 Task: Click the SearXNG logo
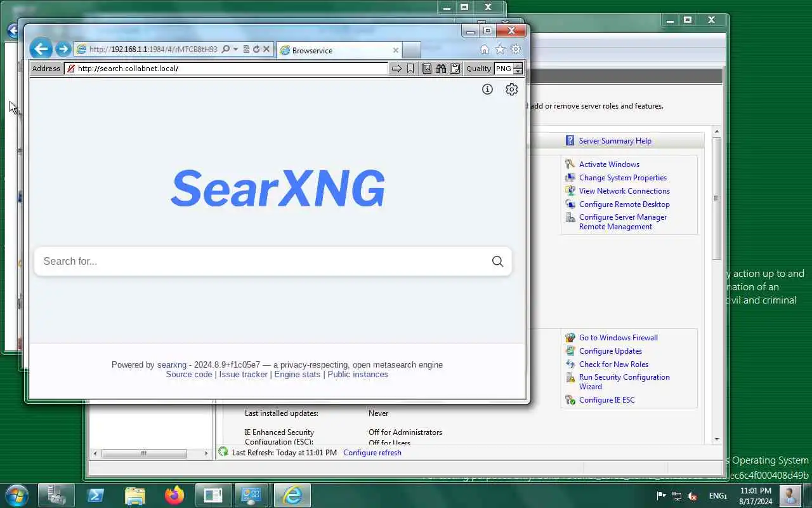coord(278,189)
